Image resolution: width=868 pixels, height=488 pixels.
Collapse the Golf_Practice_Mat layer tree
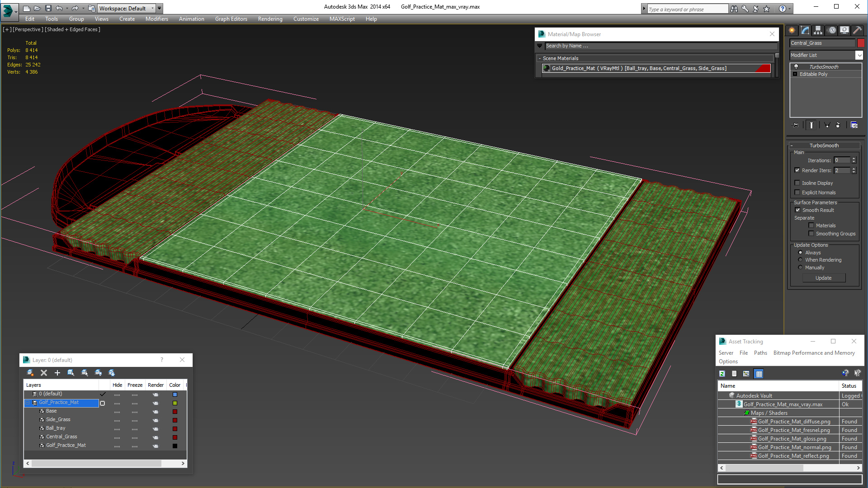(28, 403)
